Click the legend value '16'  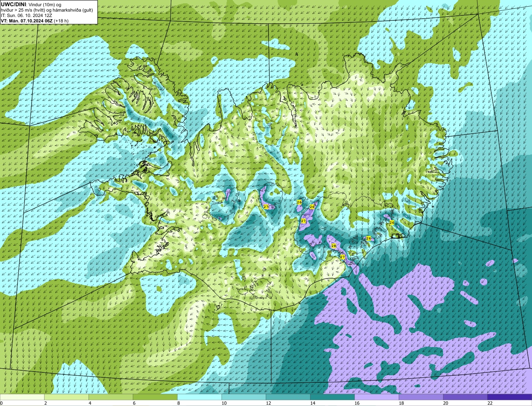pyautogui.click(x=357, y=403)
